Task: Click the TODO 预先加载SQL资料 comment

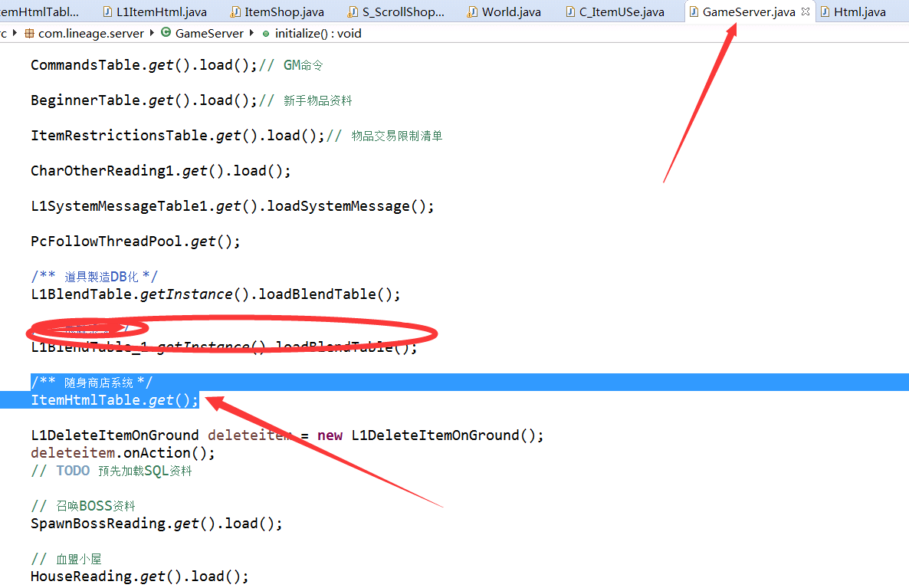Action: tap(111, 471)
